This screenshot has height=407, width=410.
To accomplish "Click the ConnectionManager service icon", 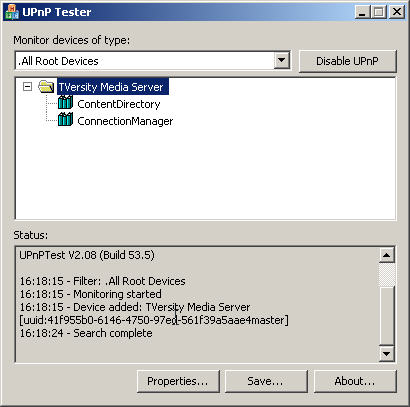I will (65, 119).
